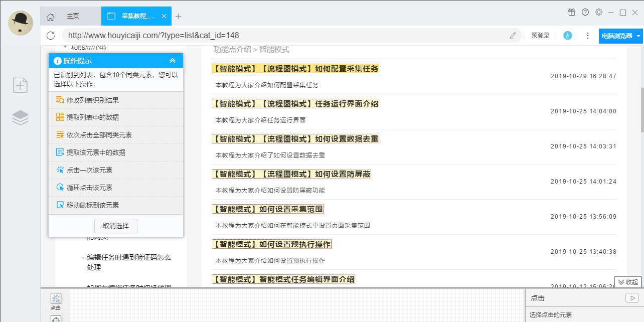644x322 pixels.
Task: Open the gift icon in title bar
Action: [x=571, y=12]
